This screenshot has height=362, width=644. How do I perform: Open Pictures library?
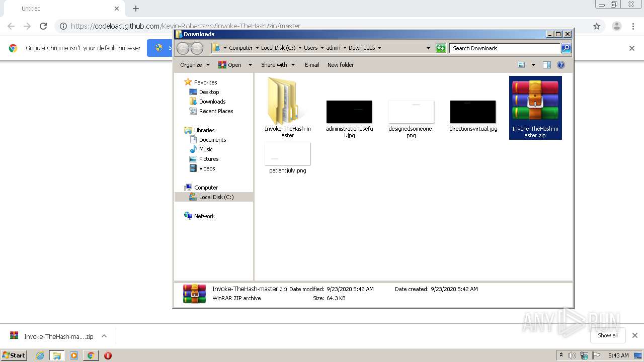click(209, 159)
